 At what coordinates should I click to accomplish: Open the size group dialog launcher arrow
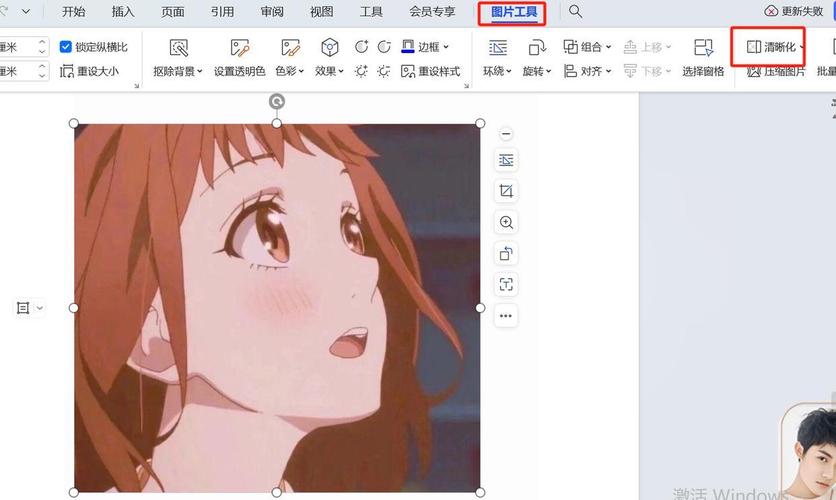[136, 85]
